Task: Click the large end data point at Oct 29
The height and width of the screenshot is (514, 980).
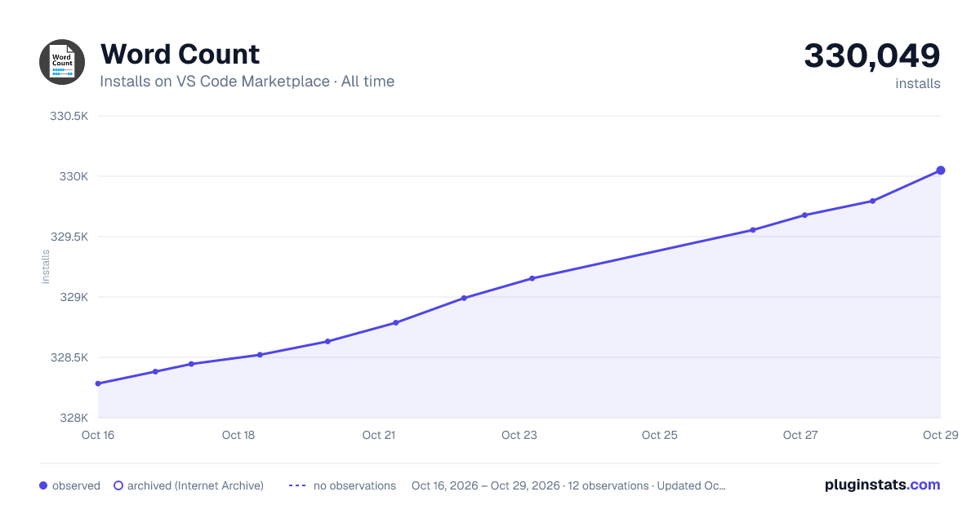Action: pyautogui.click(x=941, y=171)
